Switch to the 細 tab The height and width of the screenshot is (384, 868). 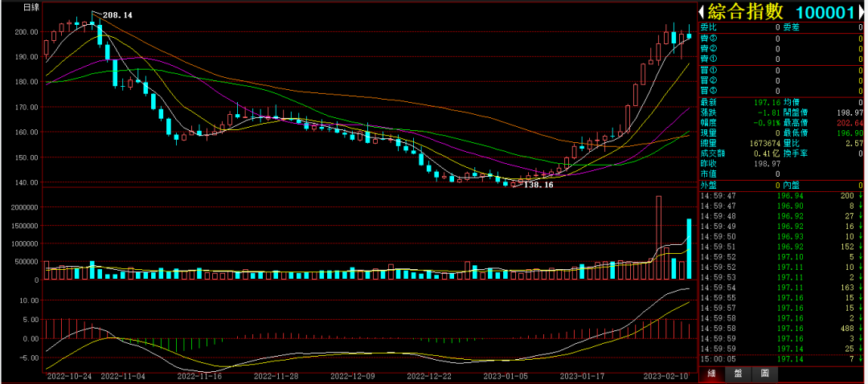point(711,374)
